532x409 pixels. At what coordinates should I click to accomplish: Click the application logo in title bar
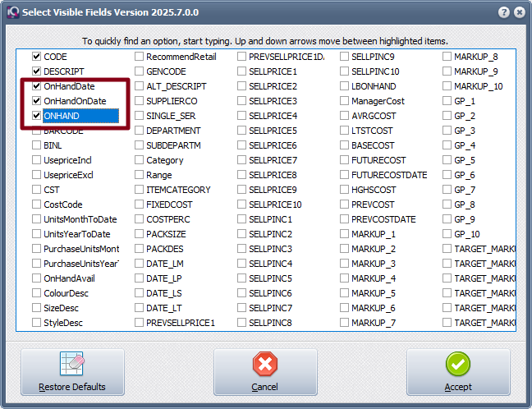pos(11,13)
